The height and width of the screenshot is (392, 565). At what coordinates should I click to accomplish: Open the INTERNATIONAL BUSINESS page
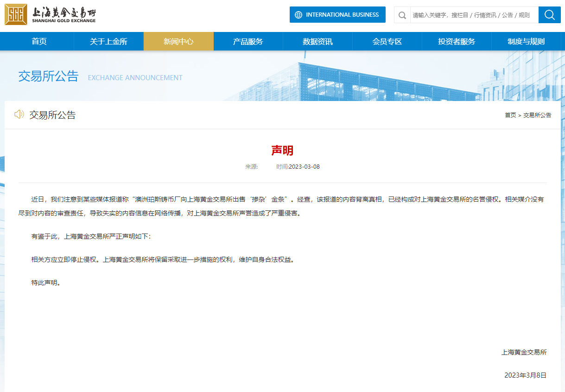click(x=337, y=15)
